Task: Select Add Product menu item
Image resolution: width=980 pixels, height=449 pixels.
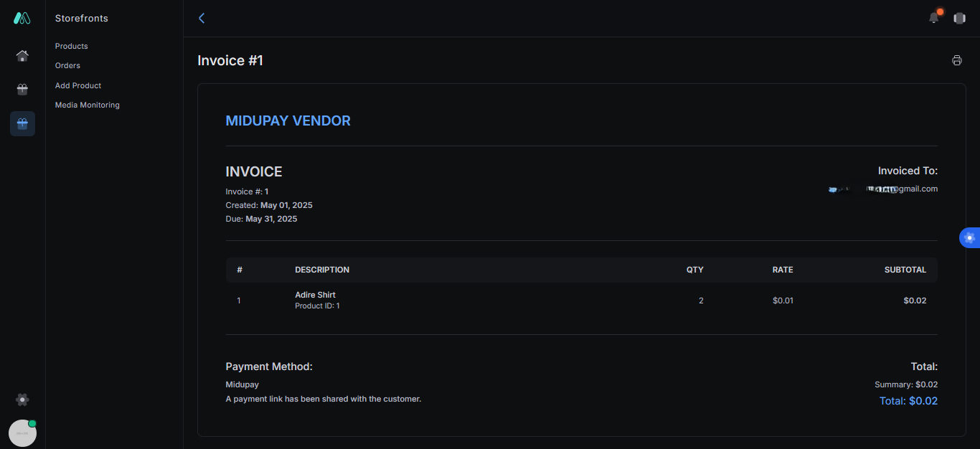Action: pyautogui.click(x=78, y=85)
